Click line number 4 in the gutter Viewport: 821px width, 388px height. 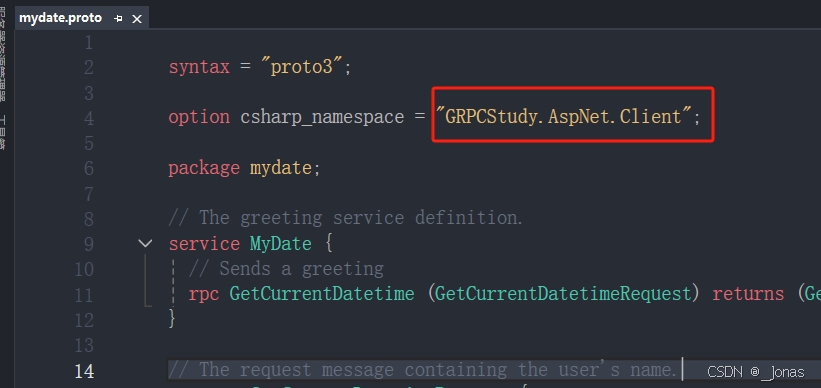[88, 117]
